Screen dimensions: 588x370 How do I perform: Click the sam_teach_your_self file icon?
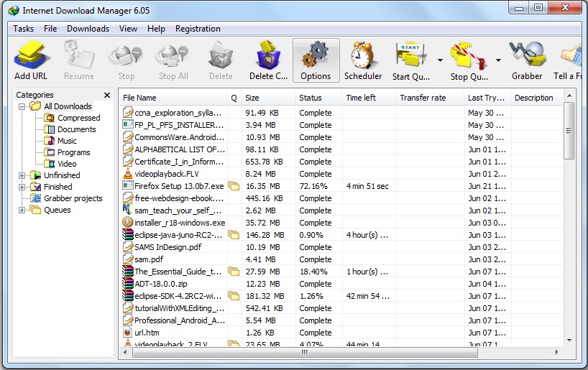click(127, 210)
